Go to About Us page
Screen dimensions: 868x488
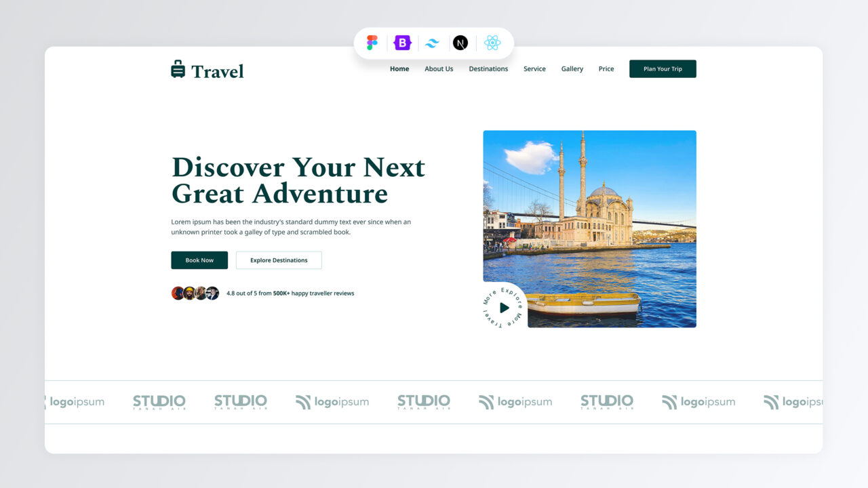pos(439,69)
